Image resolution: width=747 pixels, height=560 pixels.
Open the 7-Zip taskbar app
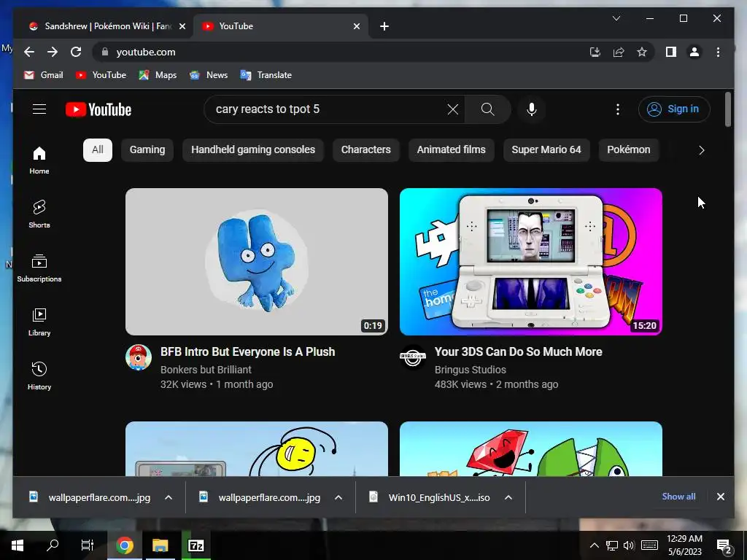click(196, 545)
